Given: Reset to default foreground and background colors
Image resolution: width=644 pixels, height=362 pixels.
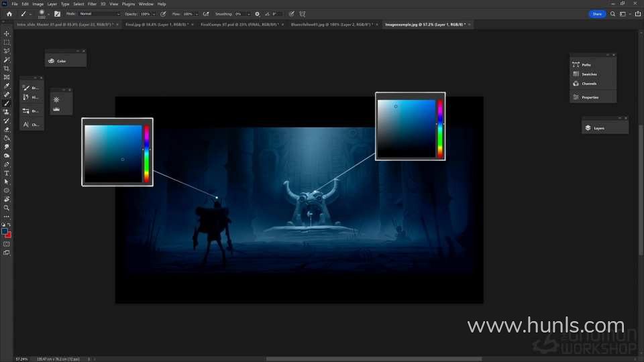Looking at the screenshot, I should pos(3,225).
